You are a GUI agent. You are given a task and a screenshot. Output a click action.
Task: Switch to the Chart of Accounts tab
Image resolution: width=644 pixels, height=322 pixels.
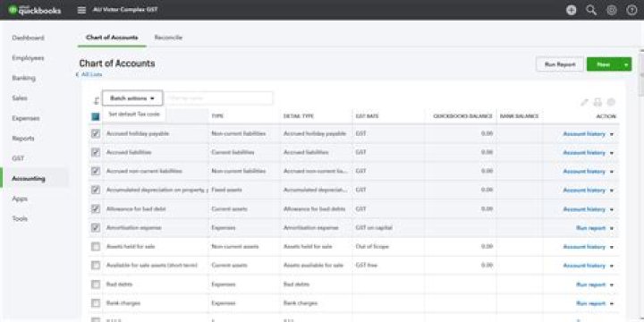tap(112, 38)
